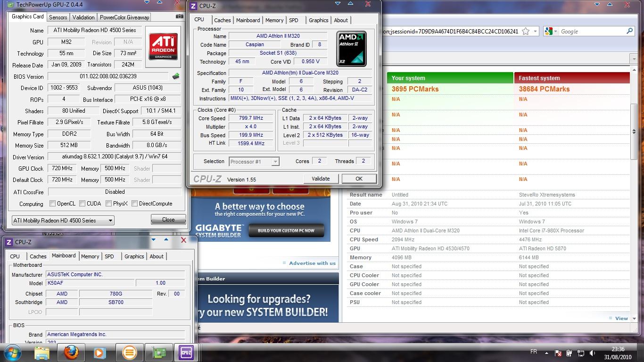
Task: Select the Caches tab in the front CPU-Z window
Action: [x=223, y=20]
